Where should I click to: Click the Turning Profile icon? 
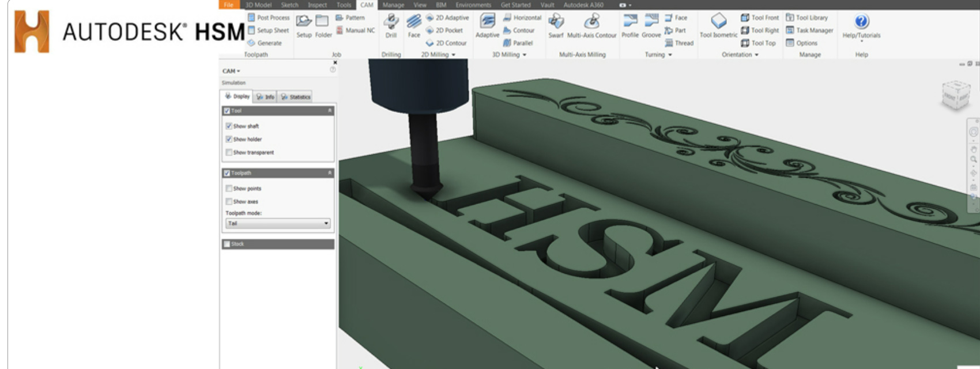coord(630,22)
